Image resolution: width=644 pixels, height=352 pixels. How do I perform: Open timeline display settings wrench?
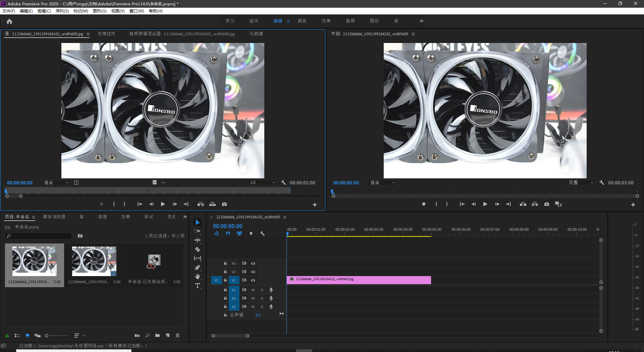[262, 233]
